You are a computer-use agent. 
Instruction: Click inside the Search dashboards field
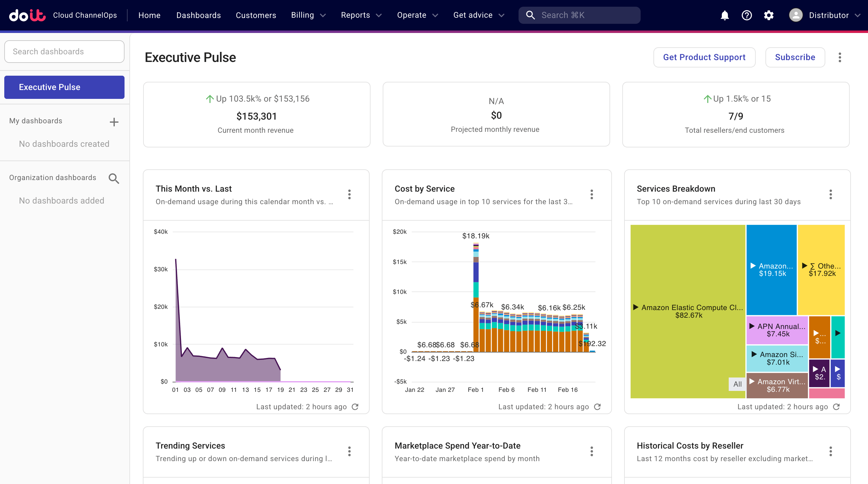(64, 51)
